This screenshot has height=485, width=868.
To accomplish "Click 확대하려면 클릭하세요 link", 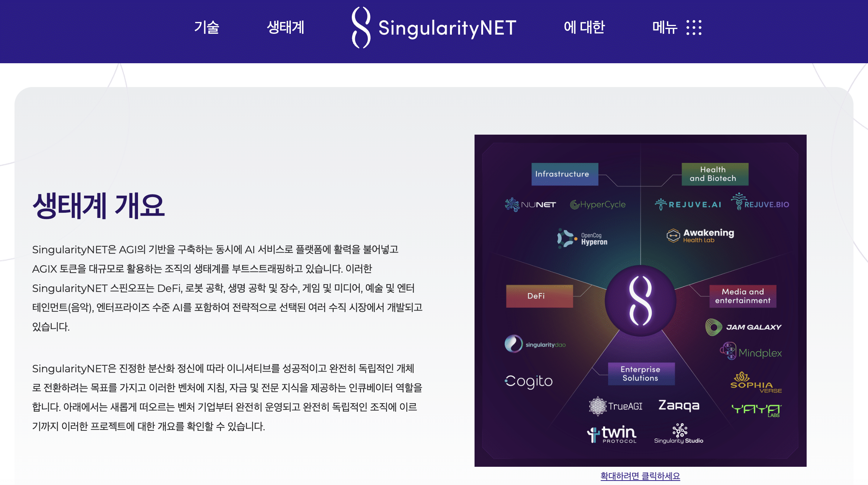I will click(640, 475).
